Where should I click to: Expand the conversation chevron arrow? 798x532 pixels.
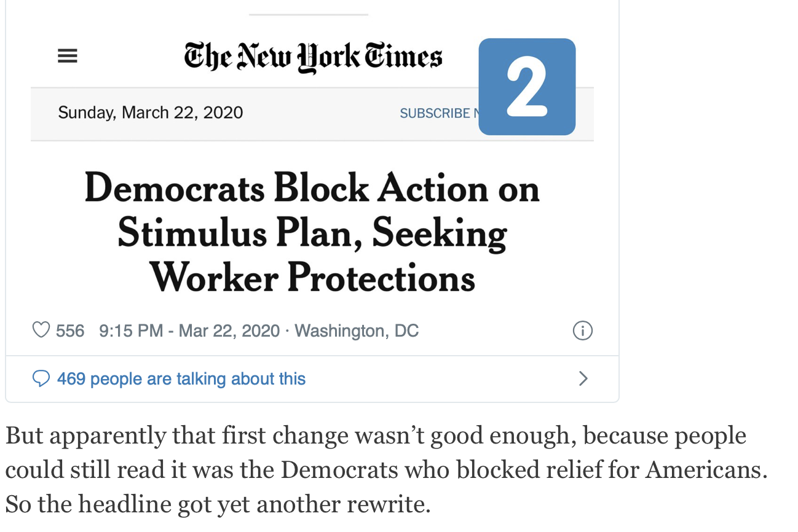point(583,378)
